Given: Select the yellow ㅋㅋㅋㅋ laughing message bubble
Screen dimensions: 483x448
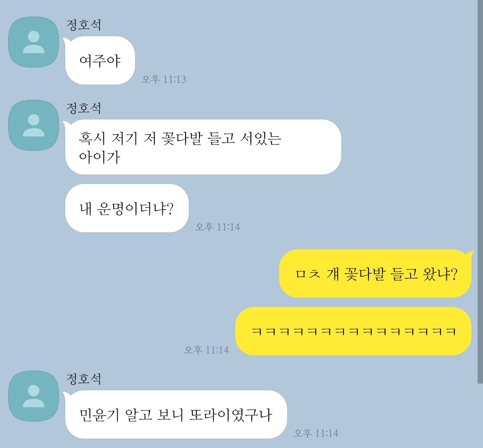Looking at the screenshot, I should coord(353,331).
